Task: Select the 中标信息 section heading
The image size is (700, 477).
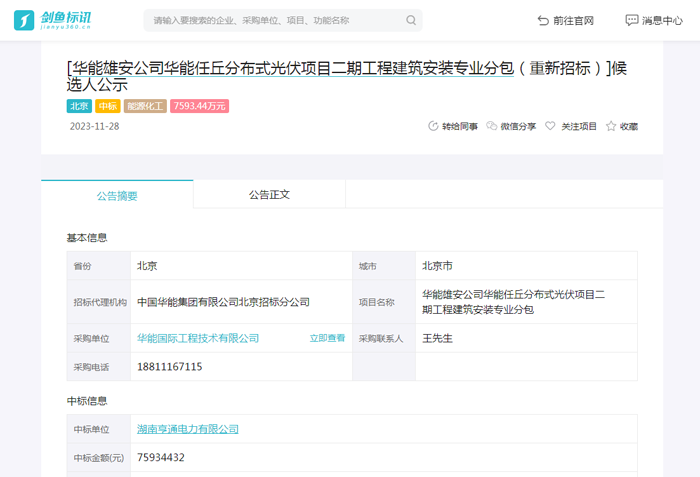Action: tap(87, 401)
